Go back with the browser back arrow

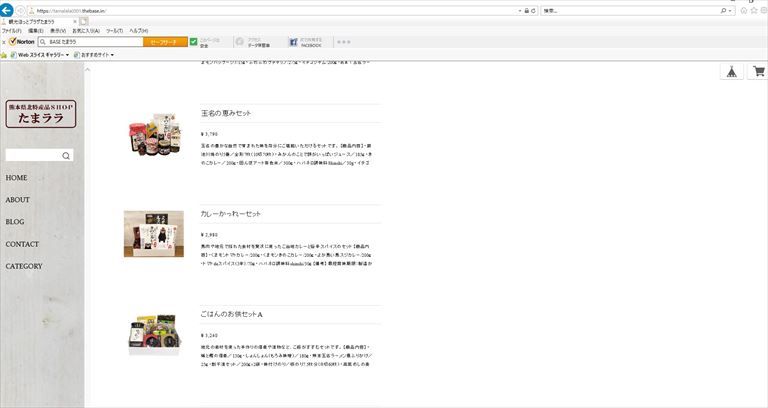6,10
